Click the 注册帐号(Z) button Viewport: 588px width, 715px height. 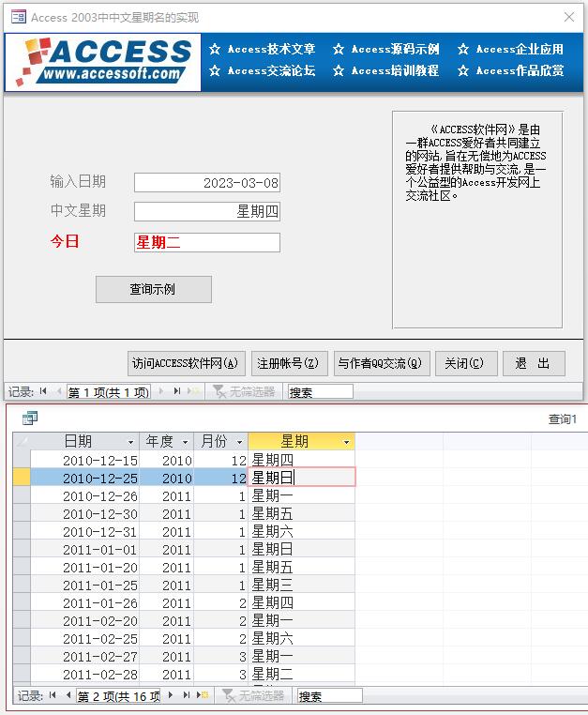(x=289, y=363)
